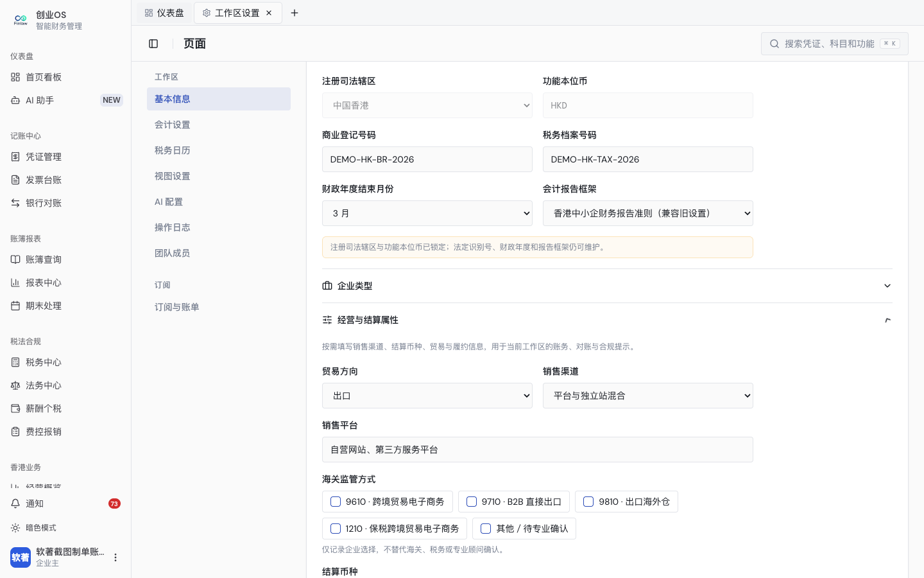
Task: Click the 香港业务 section label
Action: [x=26, y=468]
